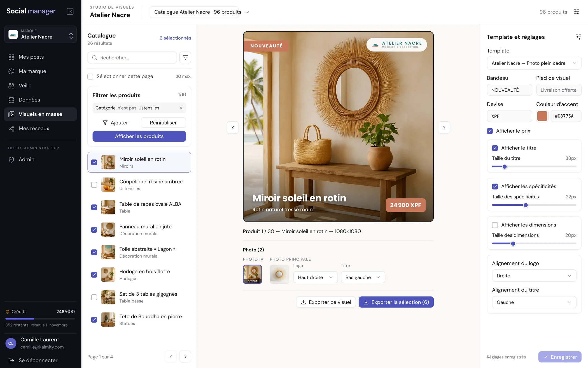Screen dimensions: 588x368
Task: Open Veille section
Action: (x=40, y=85)
